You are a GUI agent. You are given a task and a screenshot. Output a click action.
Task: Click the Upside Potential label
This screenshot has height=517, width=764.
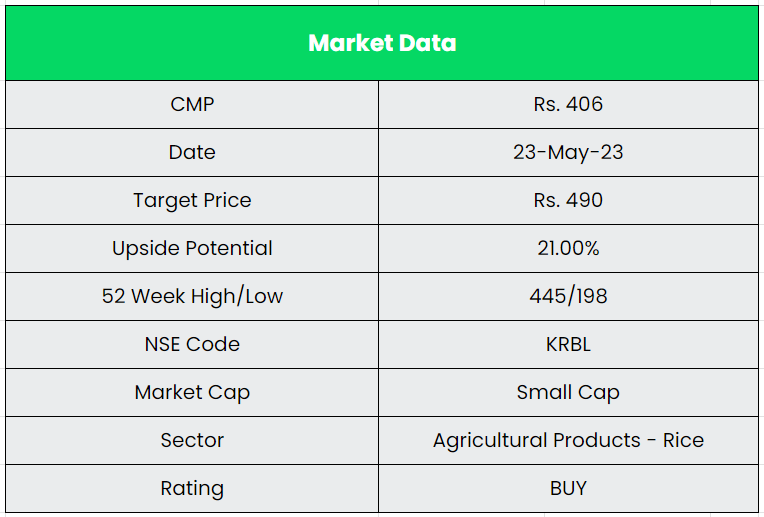coord(192,248)
